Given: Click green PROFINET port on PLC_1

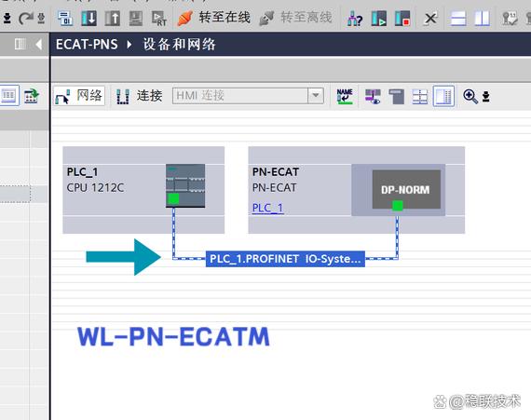Looking at the screenshot, I should (173, 198).
